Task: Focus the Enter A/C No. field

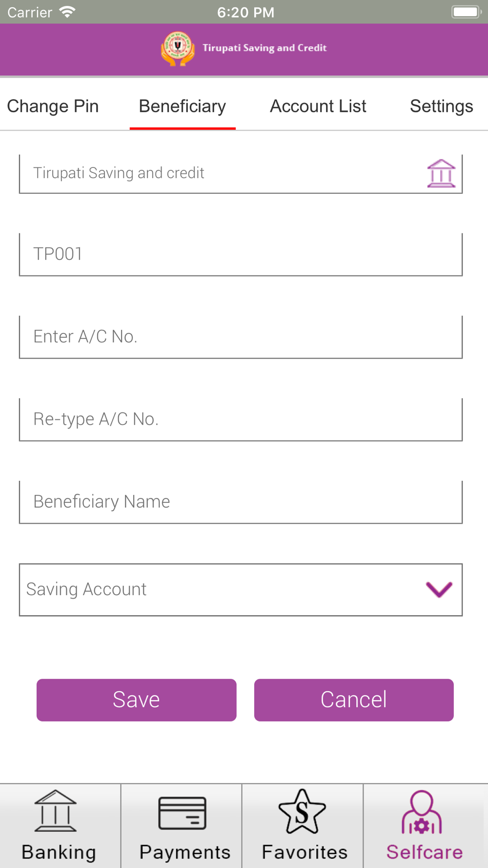Action: pos(241,337)
